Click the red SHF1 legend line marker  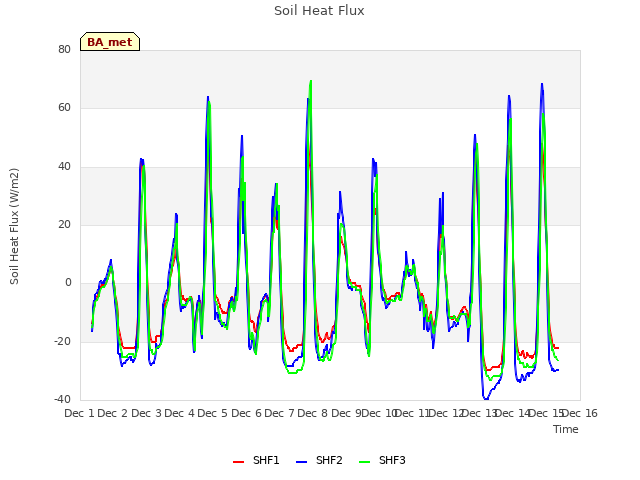[238, 462]
